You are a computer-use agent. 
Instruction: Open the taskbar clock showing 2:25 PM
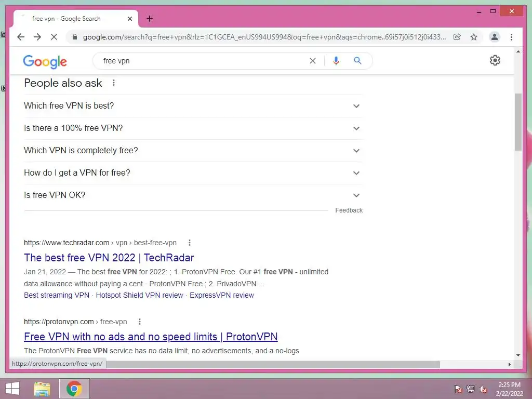[x=509, y=389]
